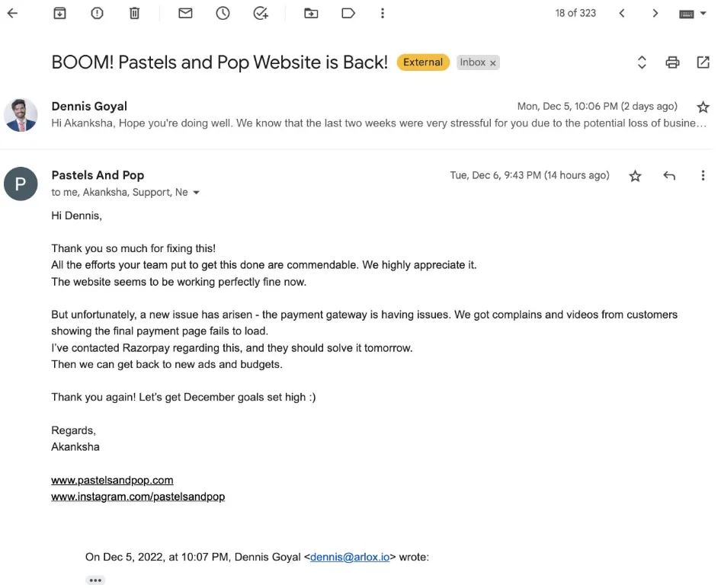
Task: Snooze this email conversation
Action: tap(223, 13)
